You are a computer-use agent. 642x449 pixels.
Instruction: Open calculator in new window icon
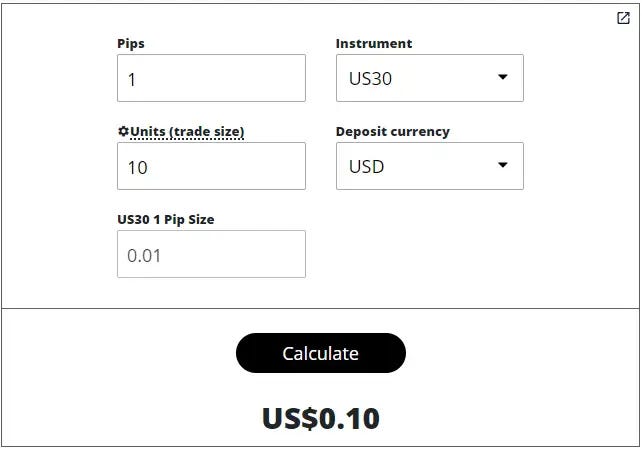coord(623,18)
